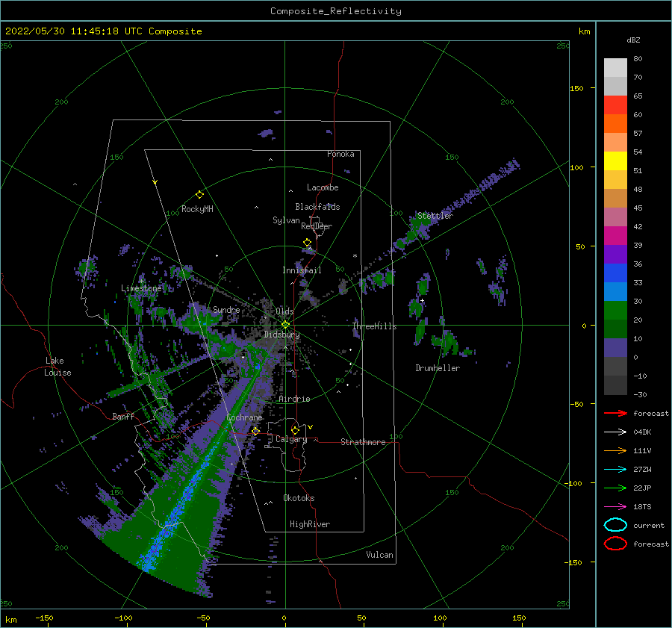Select the green 30 dBZ color swatch
The width and height of the screenshot is (672, 628).
point(615,311)
